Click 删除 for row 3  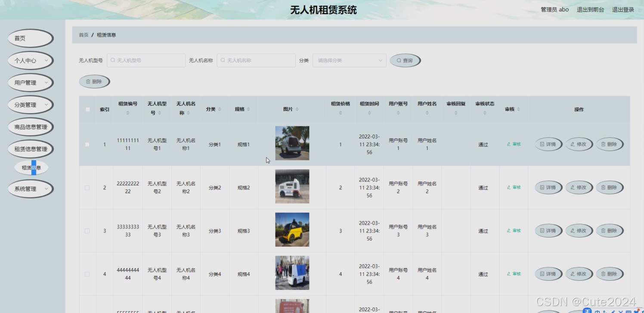610,231
